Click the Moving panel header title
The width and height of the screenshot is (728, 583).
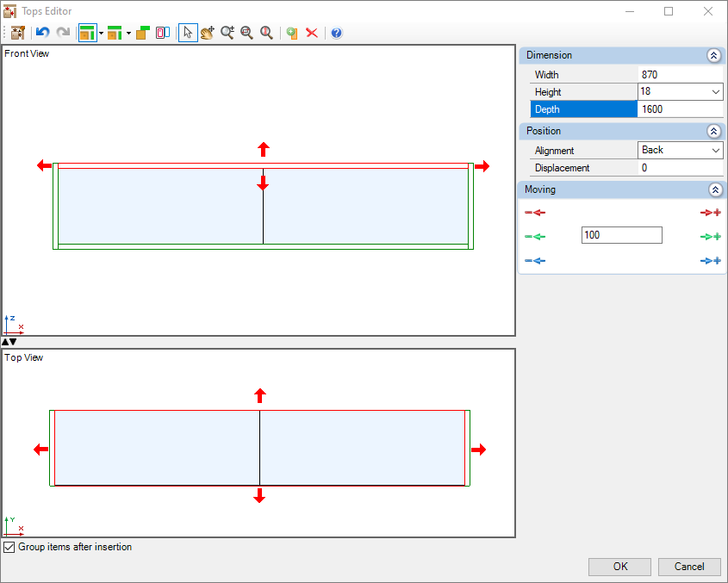540,189
